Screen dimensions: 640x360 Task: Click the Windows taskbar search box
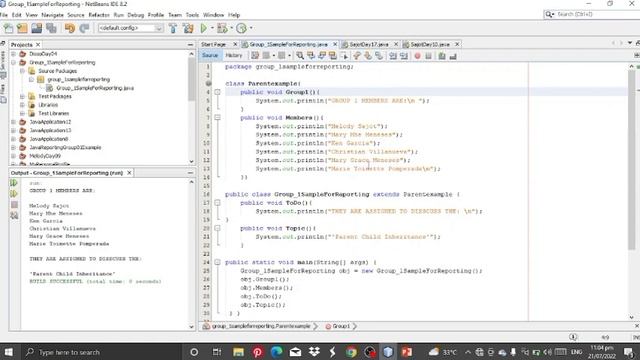point(100,352)
